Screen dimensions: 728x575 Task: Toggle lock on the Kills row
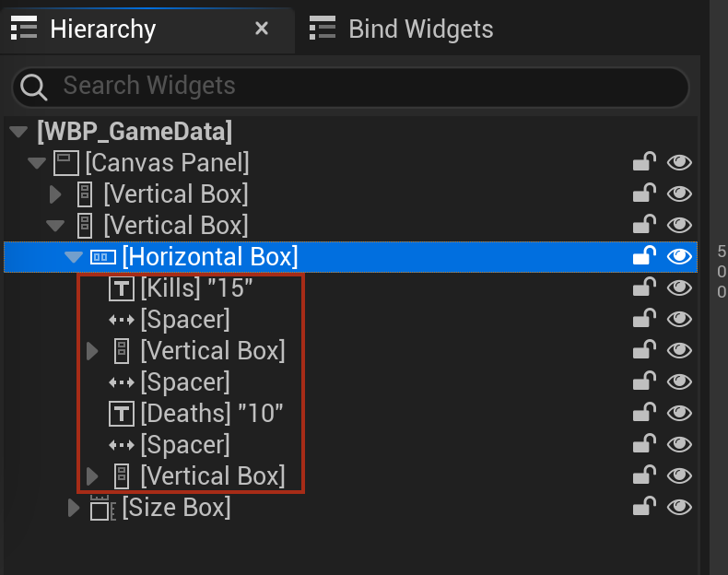[644, 287]
